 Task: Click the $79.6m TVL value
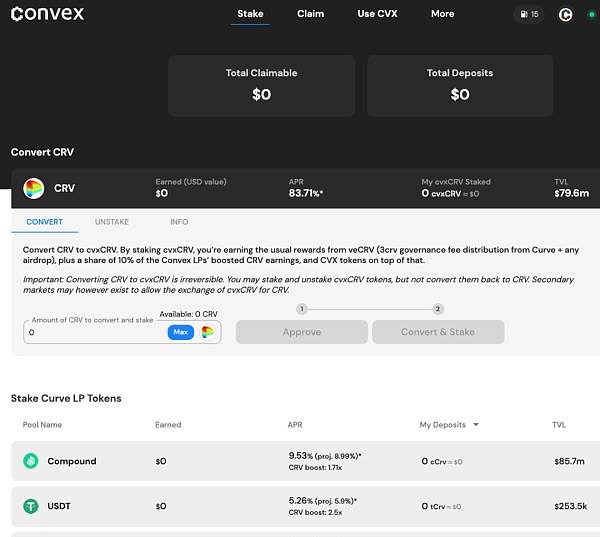click(x=572, y=193)
